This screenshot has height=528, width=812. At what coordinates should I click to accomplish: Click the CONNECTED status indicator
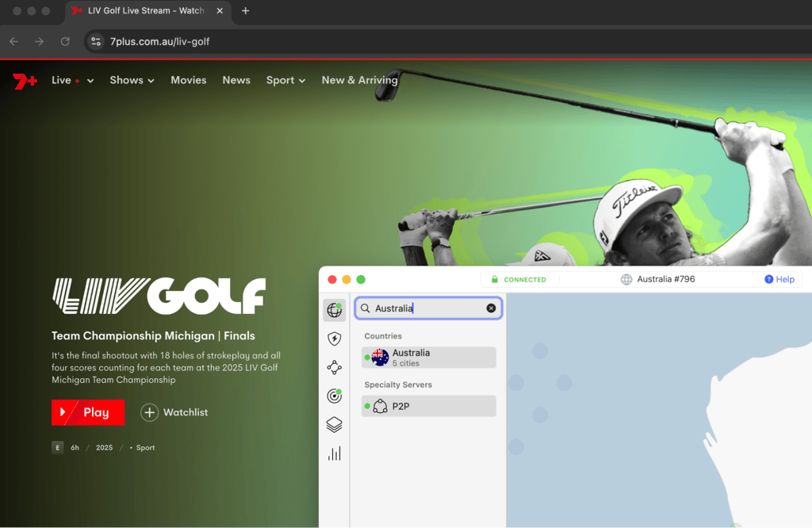pyautogui.click(x=519, y=280)
